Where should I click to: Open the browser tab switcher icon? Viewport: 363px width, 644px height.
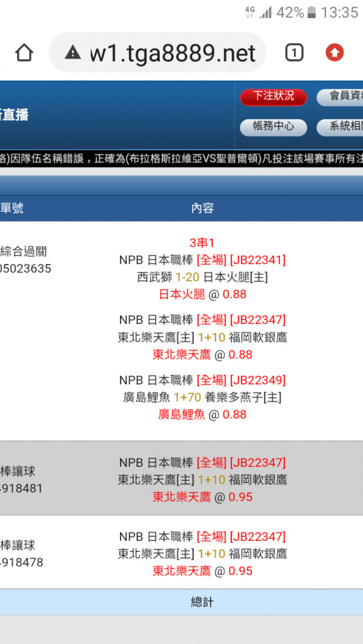pos(294,53)
